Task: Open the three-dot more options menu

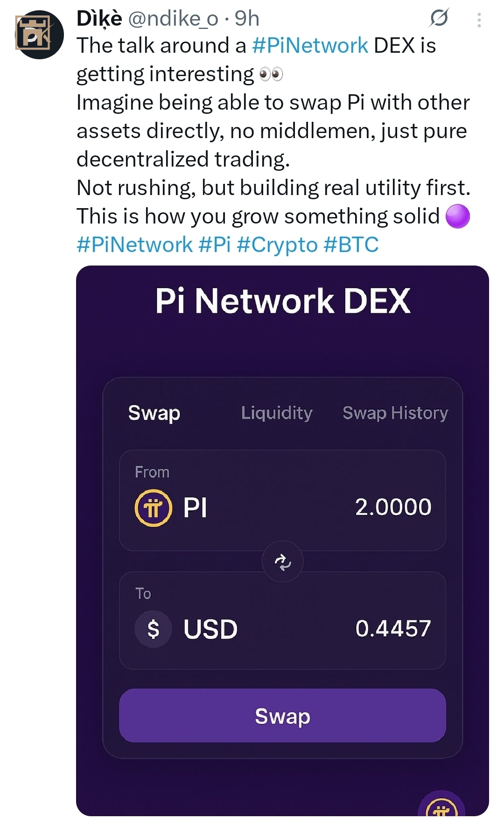Action: coord(479,20)
